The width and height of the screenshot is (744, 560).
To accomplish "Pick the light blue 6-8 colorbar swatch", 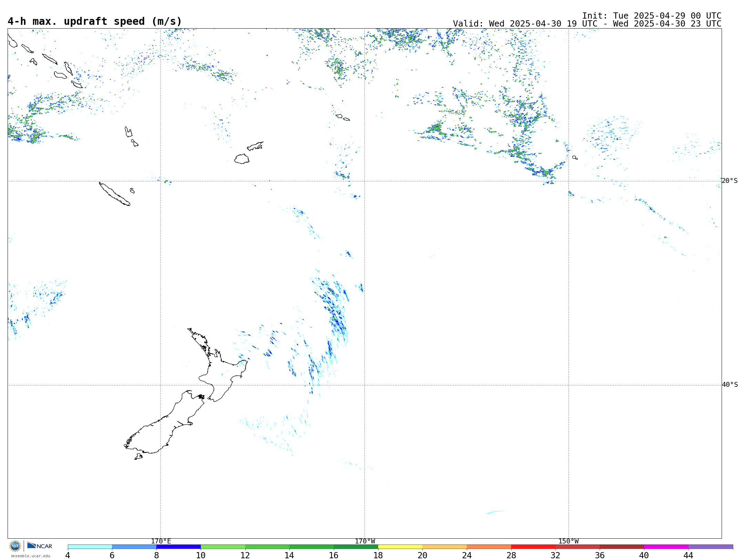I will coord(134,547).
